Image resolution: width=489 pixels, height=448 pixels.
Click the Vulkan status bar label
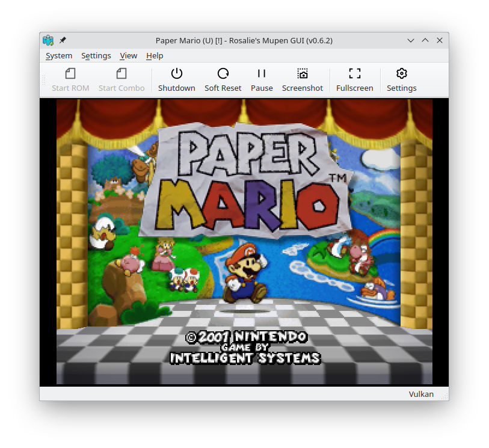coord(421,394)
